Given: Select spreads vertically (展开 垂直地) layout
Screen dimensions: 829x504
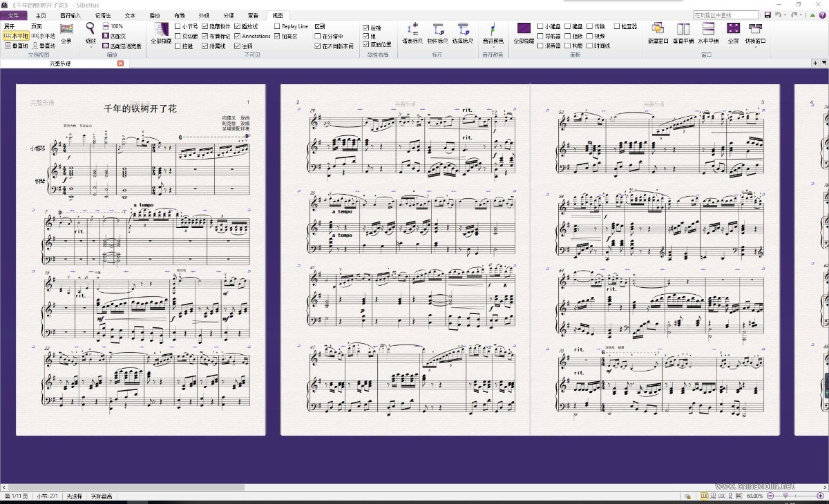Looking at the screenshot, I should pos(16,46).
